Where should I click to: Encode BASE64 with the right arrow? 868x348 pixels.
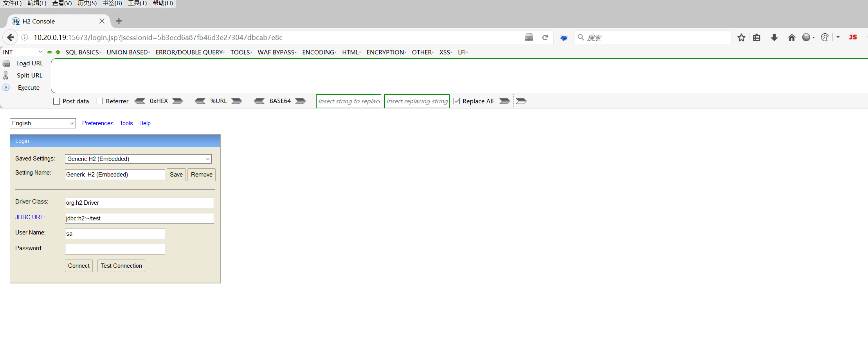coord(301,101)
